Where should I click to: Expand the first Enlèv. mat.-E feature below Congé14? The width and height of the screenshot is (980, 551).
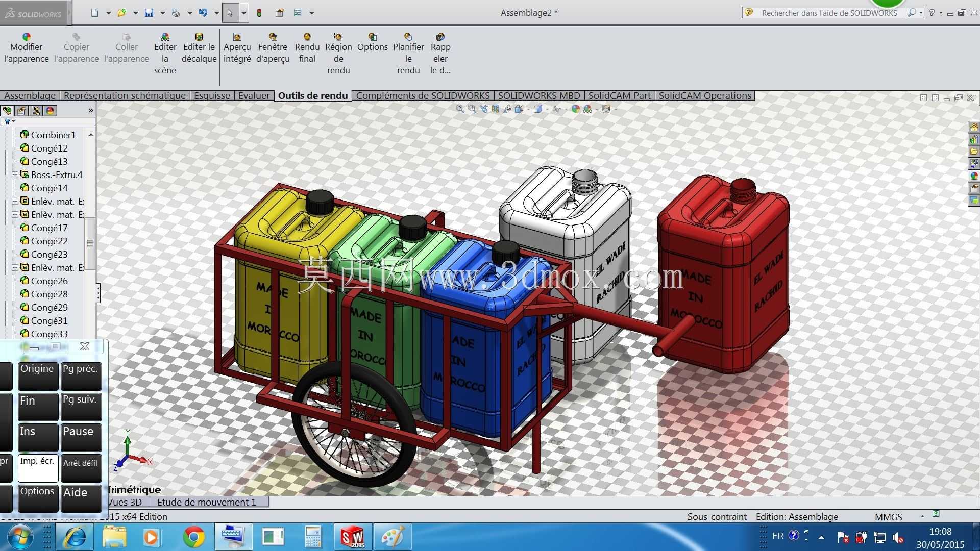click(15, 201)
